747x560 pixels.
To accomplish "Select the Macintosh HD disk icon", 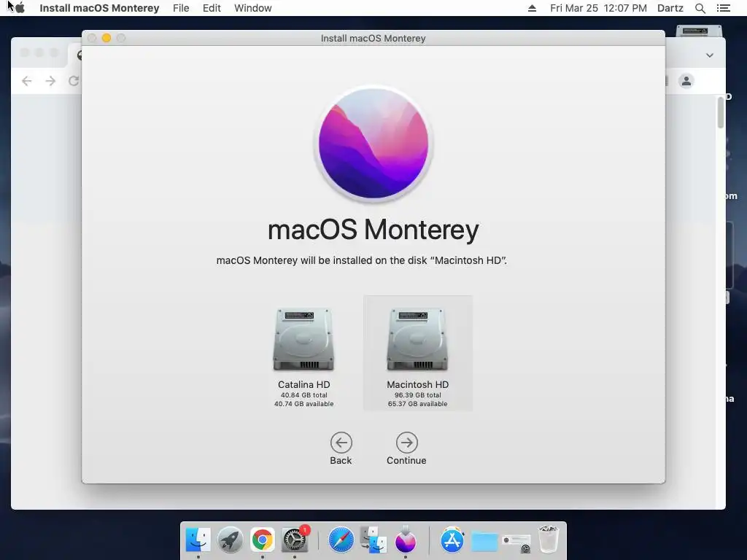I will click(x=417, y=340).
